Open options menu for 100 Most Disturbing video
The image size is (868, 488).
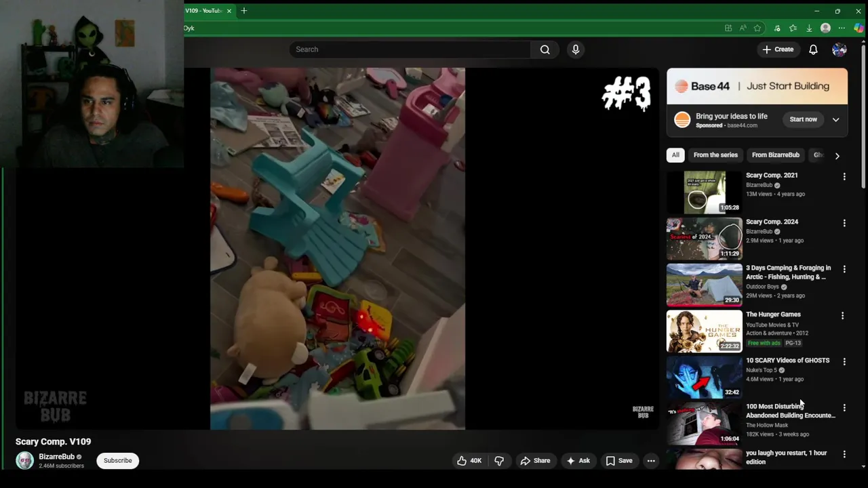tap(844, 408)
